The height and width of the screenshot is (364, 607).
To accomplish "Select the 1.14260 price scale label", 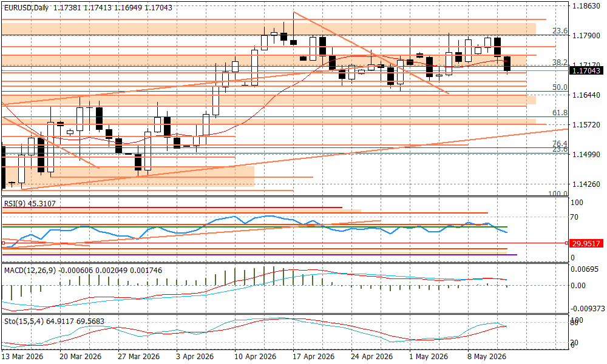I will (586, 184).
